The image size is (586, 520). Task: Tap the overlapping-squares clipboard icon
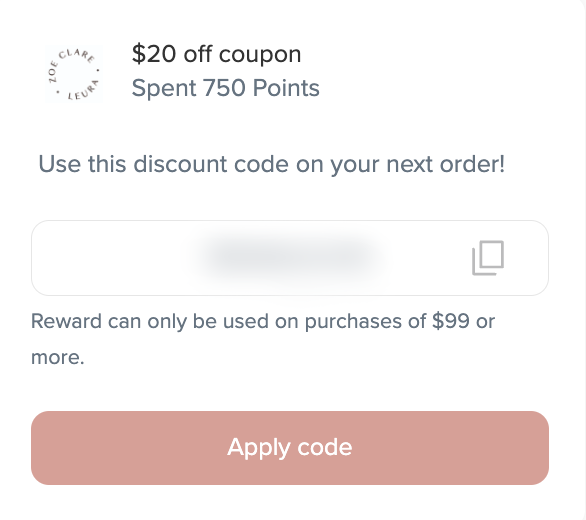488,258
